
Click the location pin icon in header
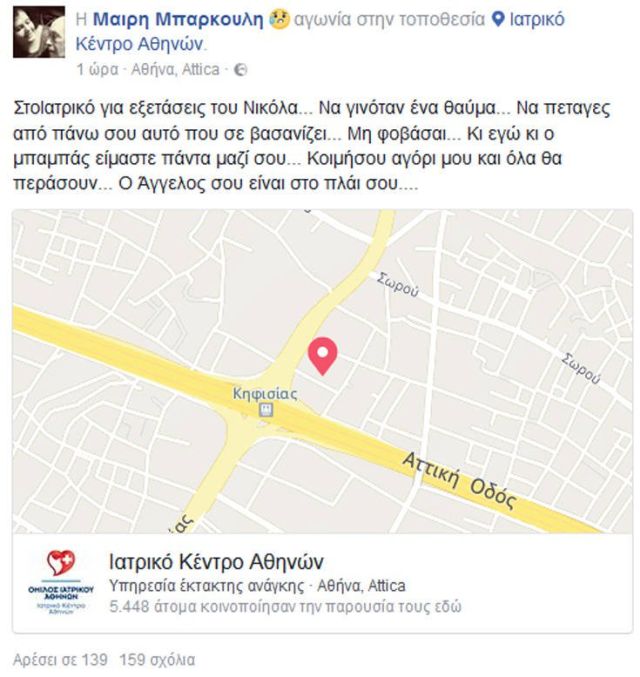coord(498,19)
